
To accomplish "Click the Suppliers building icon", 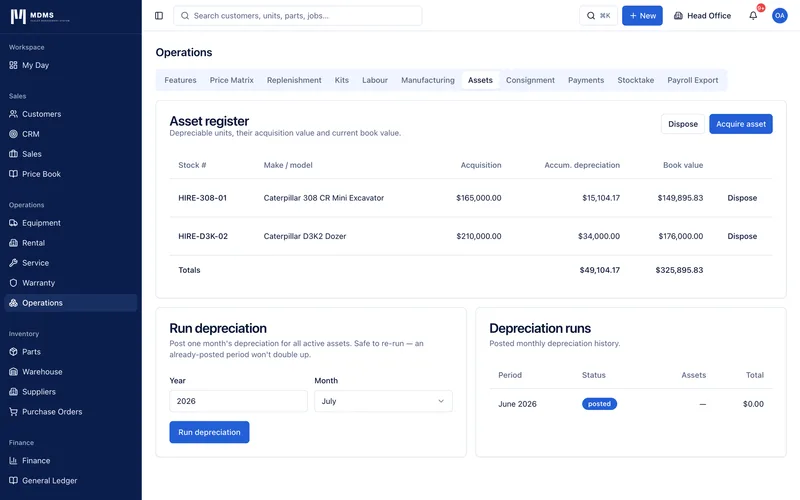I will click(x=13, y=392).
